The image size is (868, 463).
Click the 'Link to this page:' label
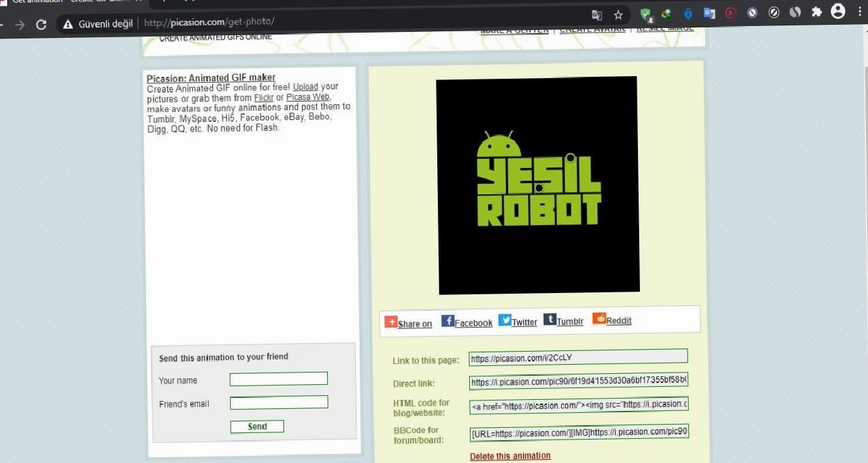pyautogui.click(x=426, y=361)
